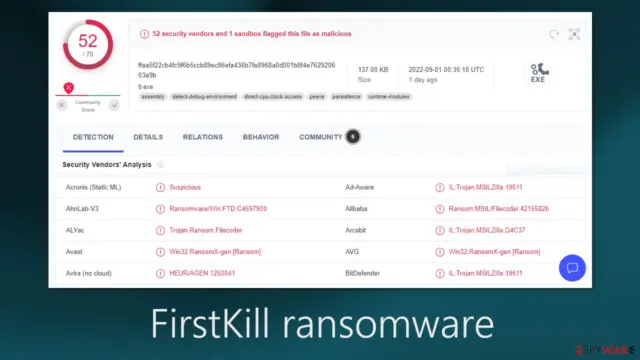This screenshot has width=640, height=360.
Task: Click the Ransomware/Win.FTD detection by AhnLab-V3
Action: coord(218,209)
